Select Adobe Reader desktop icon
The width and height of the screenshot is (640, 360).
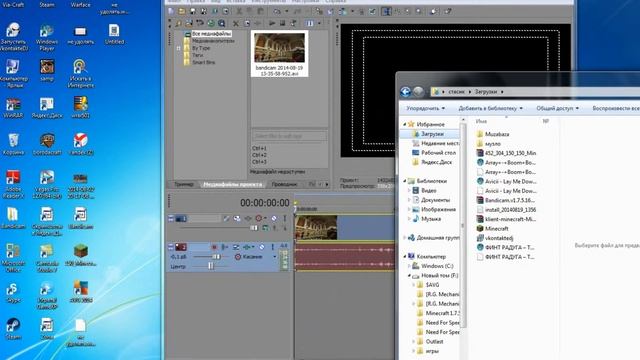tap(13, 184)
